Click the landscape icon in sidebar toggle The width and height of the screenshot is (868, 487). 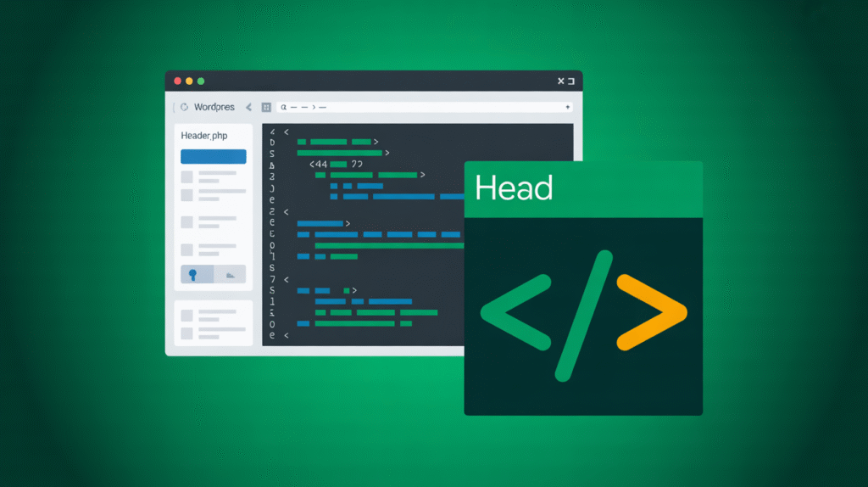229,274
